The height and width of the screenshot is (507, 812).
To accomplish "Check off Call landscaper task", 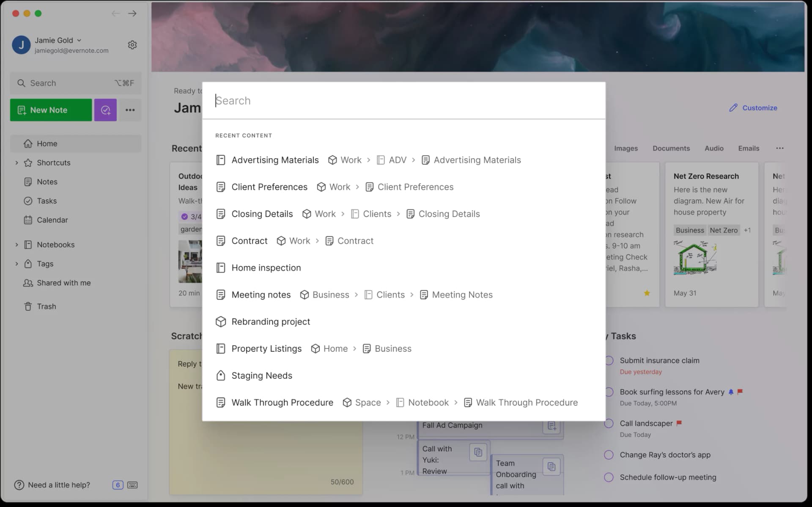I will tap(609, 423).
